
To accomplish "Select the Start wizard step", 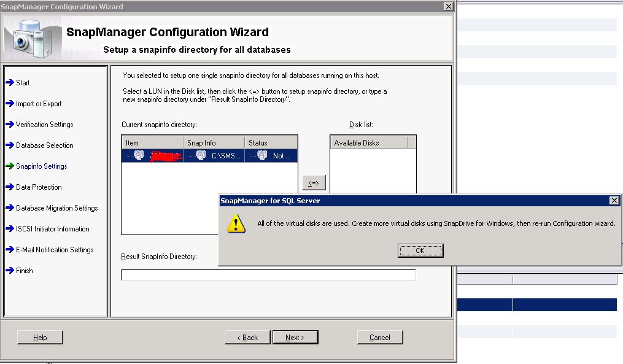I will (23, 83).
